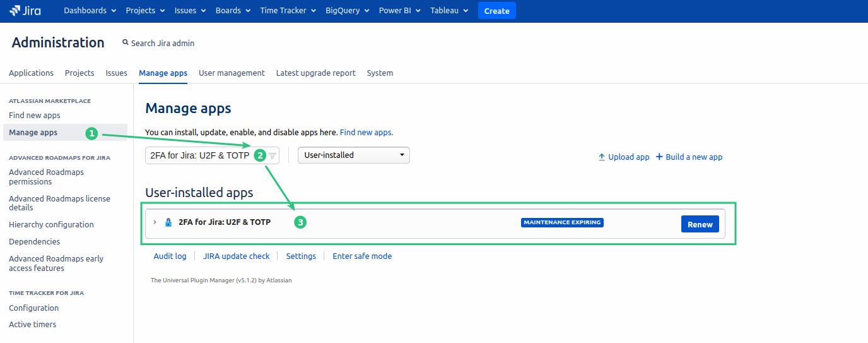Select Find new apps in sidebar
Image resolution: width=868 pixels, height=343 pixels.
click(x=35, y=115)
